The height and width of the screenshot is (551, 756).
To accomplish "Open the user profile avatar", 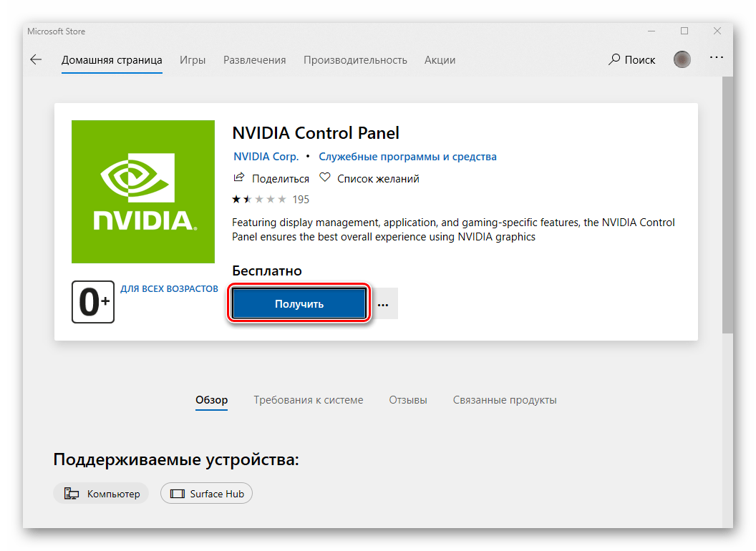I will tap(682, 59).
